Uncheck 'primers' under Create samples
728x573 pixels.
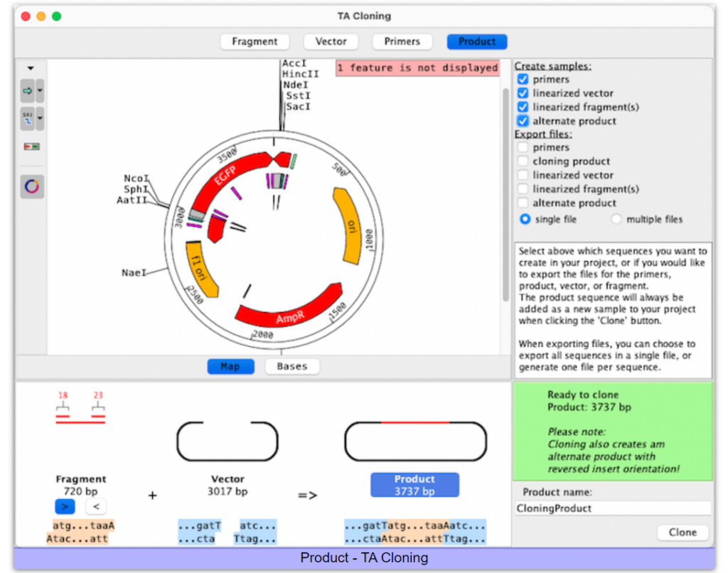tap(523, 80)
